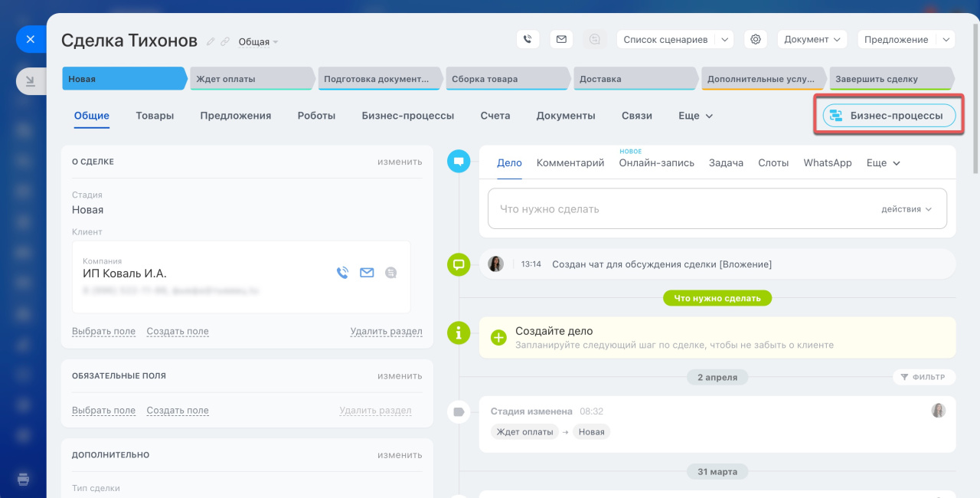This screenshot has height=498, width=980.
Task: Open the gear settings icon
Action: tap(756, 39)
